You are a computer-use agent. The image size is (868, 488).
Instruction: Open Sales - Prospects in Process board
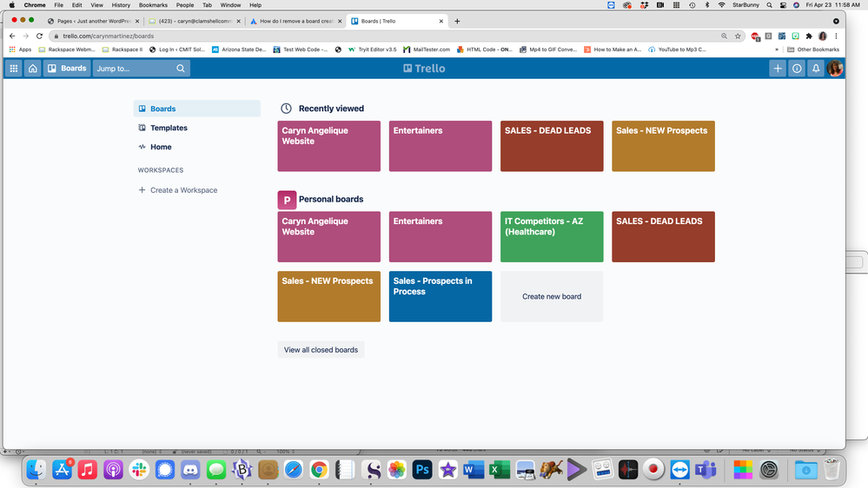441,297
